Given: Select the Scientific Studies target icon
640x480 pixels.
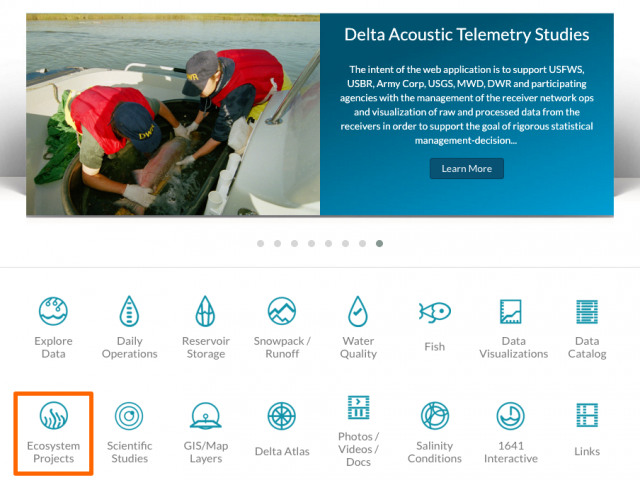Looking at the screenshot, I should point(129,416).
